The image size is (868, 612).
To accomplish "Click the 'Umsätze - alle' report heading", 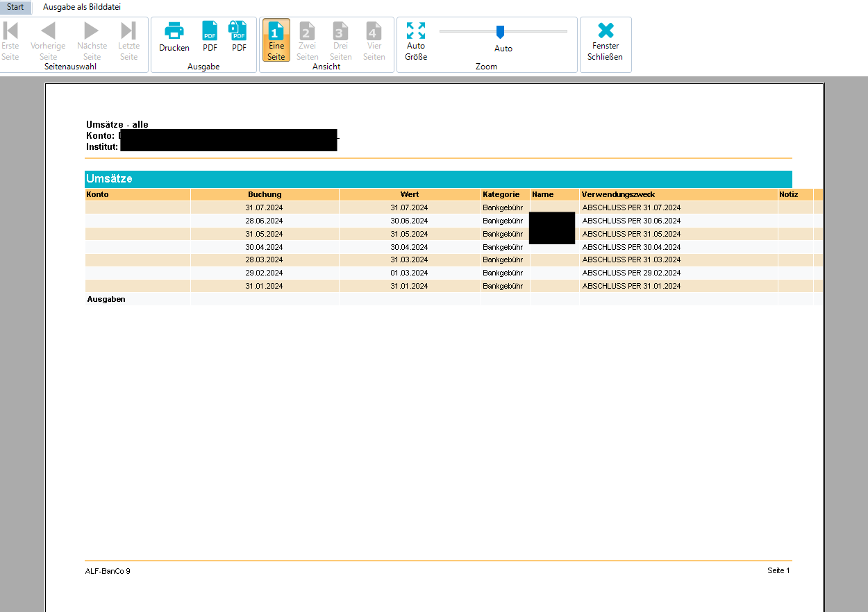I will pyautogui.click(x=117, y=125).
